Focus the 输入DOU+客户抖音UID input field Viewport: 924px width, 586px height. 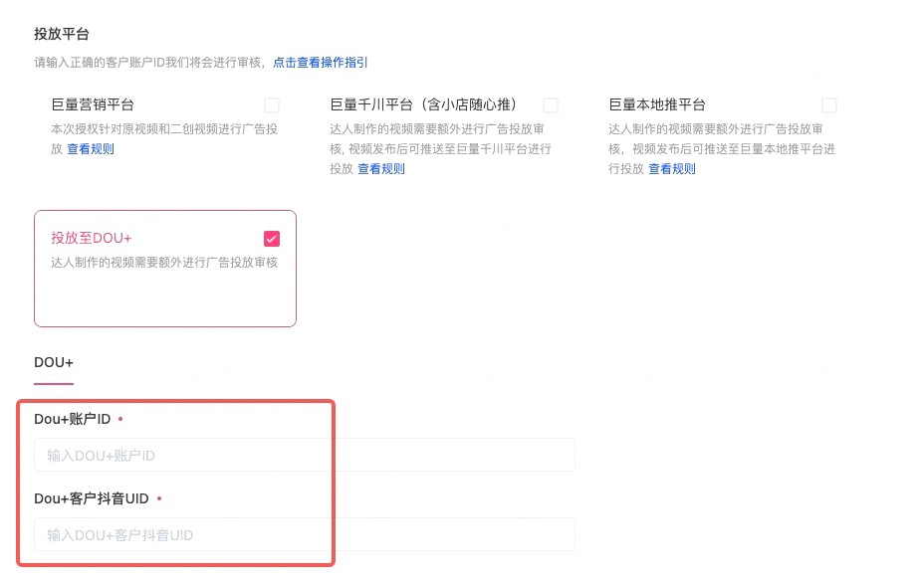(305, 534)
